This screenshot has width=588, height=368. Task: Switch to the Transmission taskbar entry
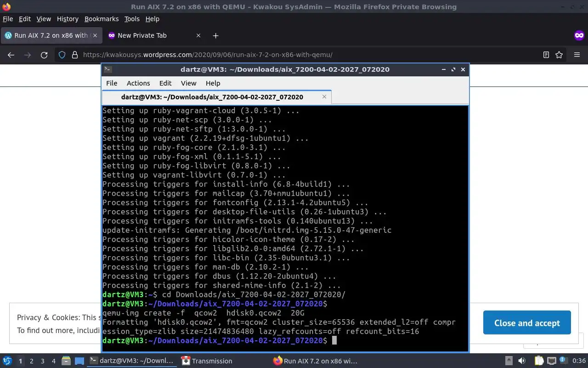tap(207, 361)
